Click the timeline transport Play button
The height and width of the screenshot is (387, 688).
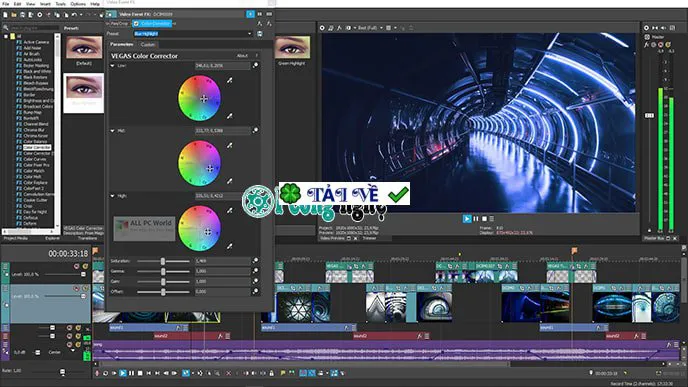[123, 373]
